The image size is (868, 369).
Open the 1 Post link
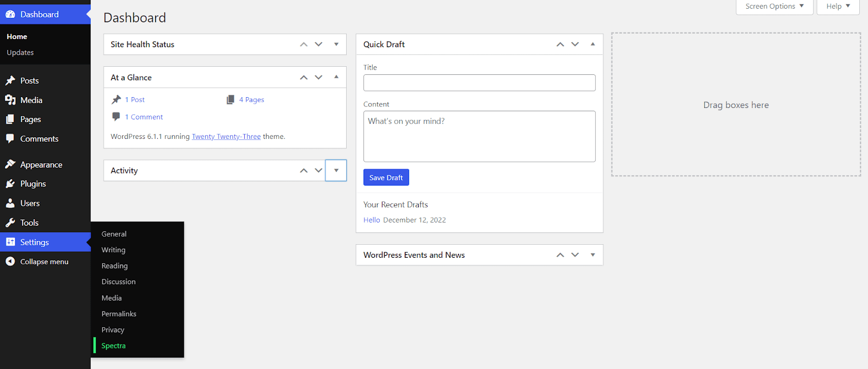coord(135,100)
